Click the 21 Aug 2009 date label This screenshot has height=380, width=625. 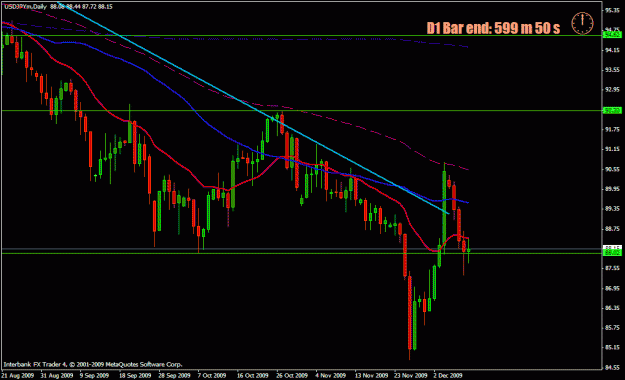coord(18,375)
